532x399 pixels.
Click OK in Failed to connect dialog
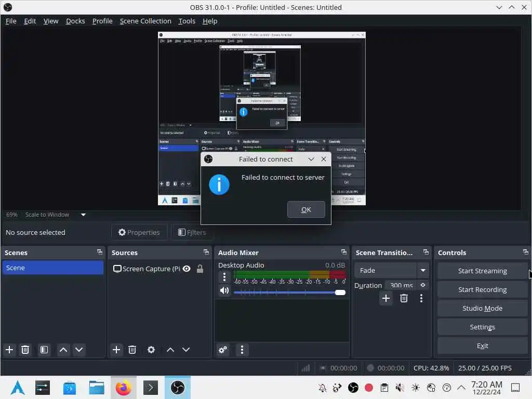coord(306,209)
